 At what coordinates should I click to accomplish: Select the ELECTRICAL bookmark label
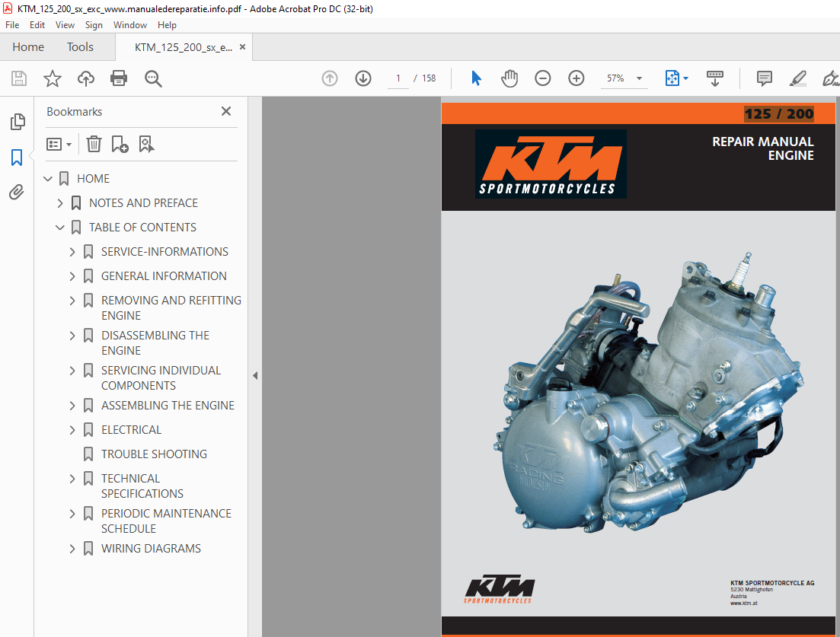pyautogui.click(x=131, y=430)
